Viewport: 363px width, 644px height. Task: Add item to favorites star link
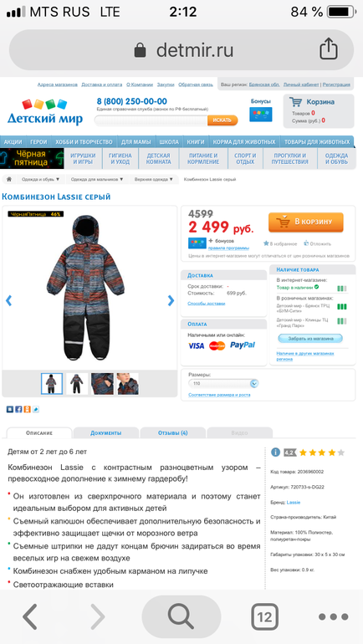tap(280, 243)
